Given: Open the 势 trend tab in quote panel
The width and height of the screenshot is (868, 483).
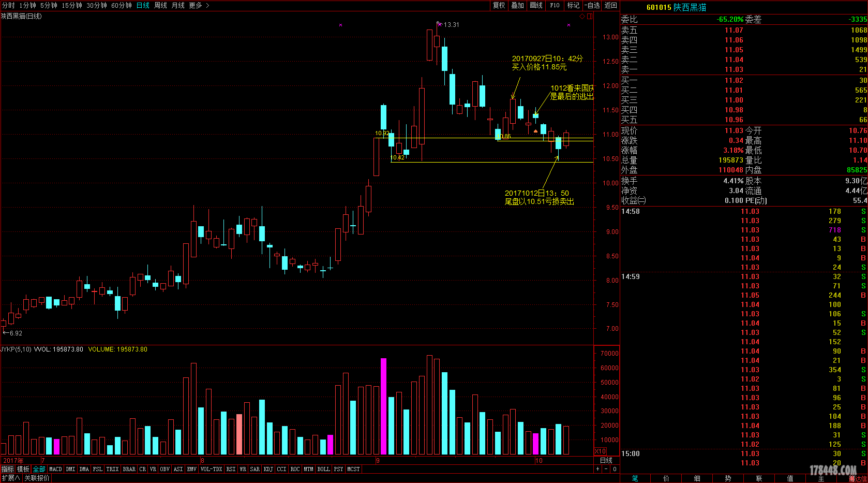Looking at the screenshot, I should (x=728, y=478).
